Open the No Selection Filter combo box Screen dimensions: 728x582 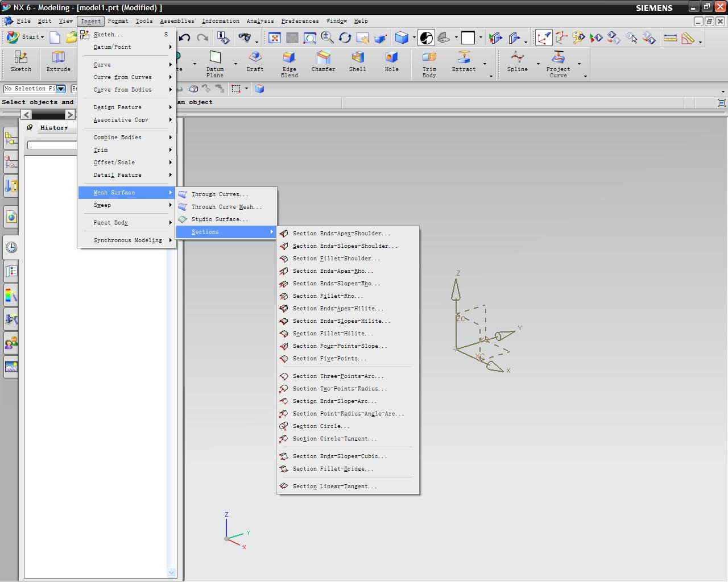34,89
